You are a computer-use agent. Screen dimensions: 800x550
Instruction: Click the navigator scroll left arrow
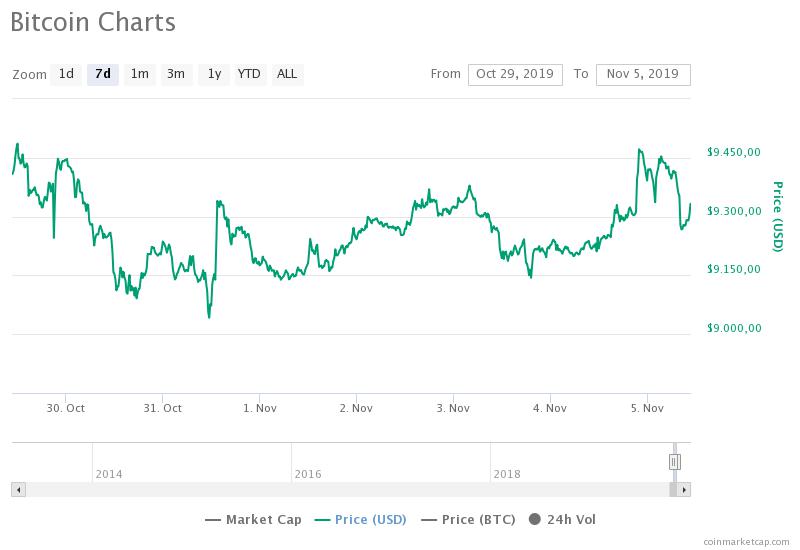(x=18, y=490)
